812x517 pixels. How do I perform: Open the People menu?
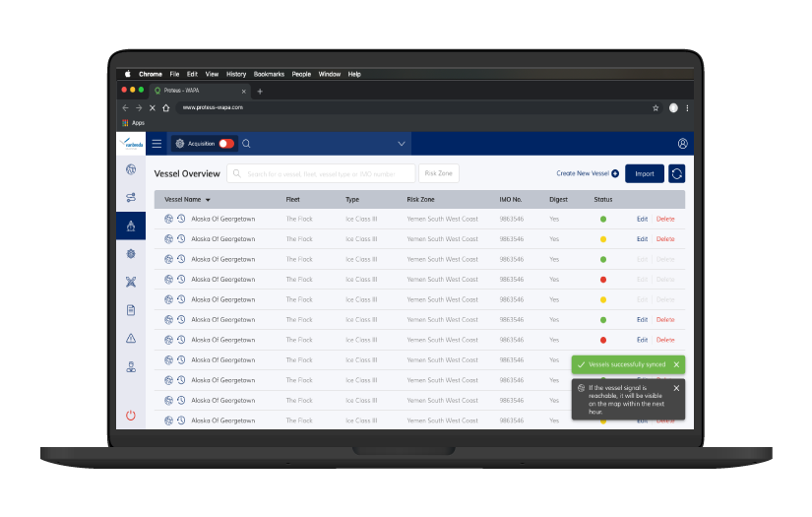point(301,74)
